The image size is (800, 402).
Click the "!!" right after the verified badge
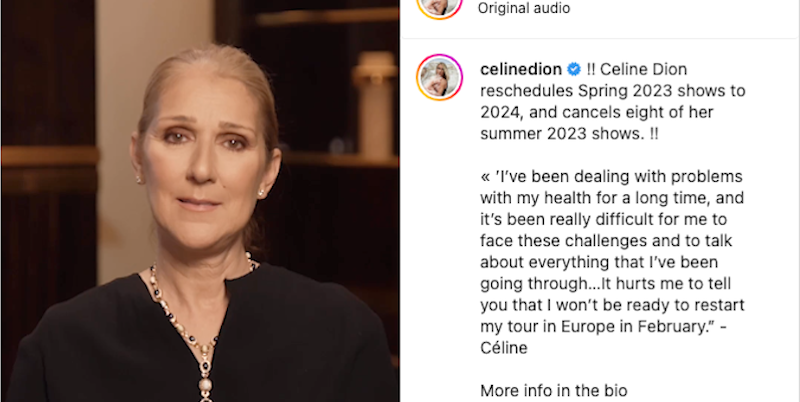[591, 69]
